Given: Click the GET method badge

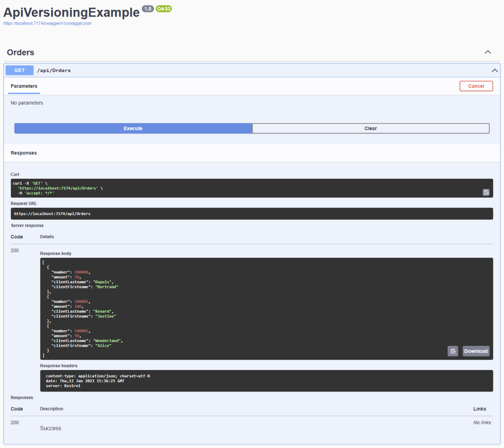Looking at the screenshot, I should pyautogui.click(x=20, y=70).
